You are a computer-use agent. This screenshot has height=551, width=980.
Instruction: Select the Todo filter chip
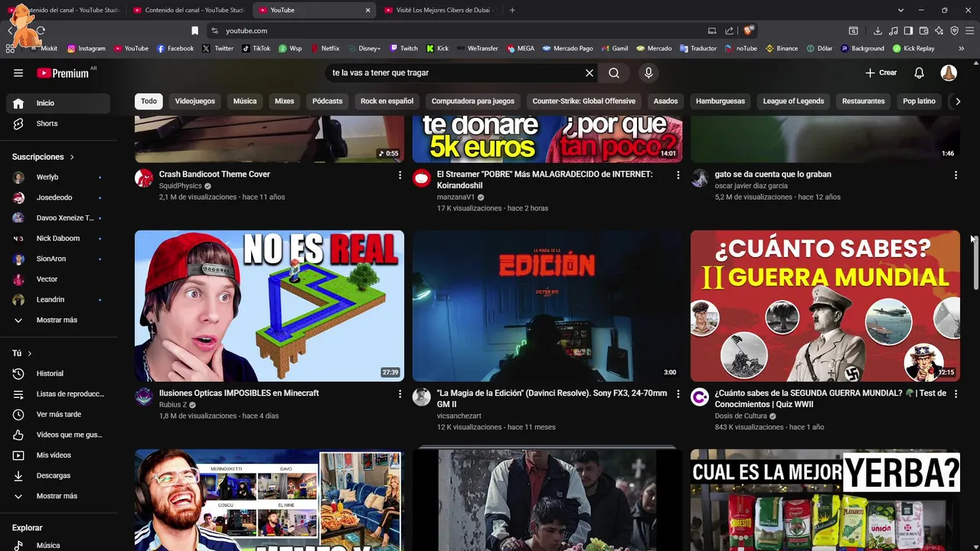[149, 101]
